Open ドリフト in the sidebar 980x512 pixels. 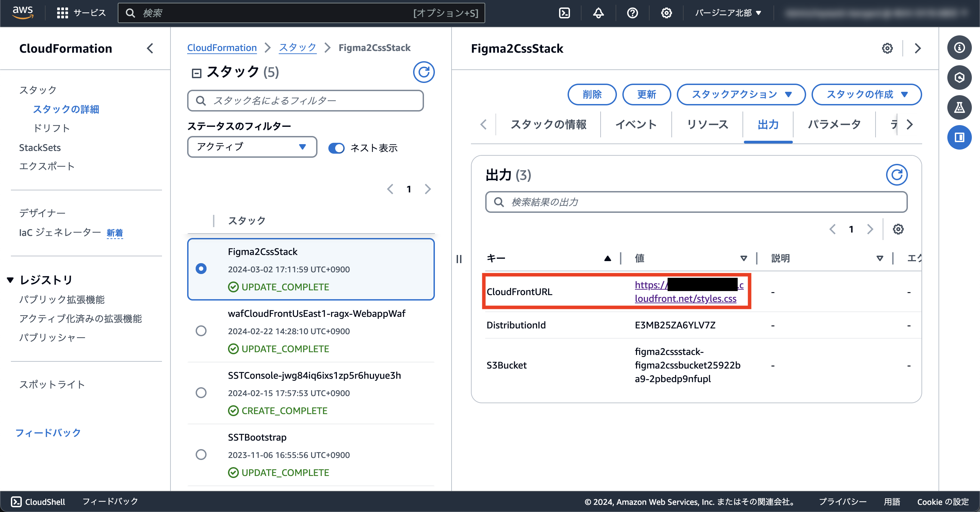[51, 128]
